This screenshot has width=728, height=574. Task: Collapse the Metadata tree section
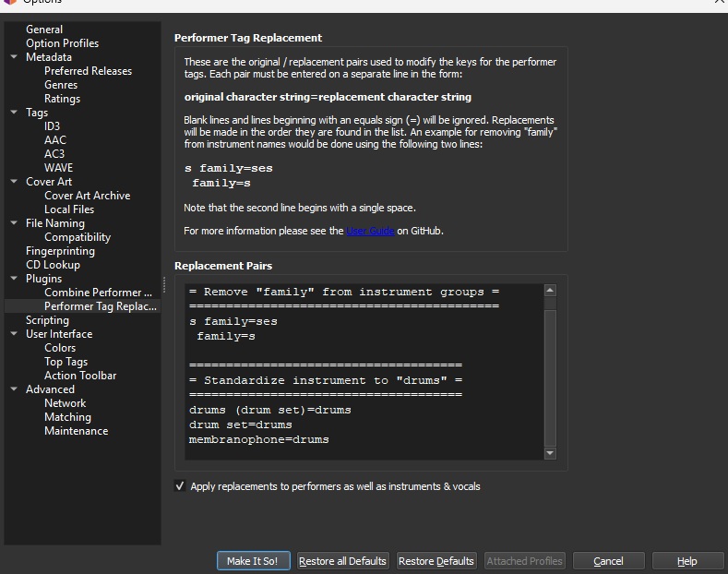click(x=15, y=57)
